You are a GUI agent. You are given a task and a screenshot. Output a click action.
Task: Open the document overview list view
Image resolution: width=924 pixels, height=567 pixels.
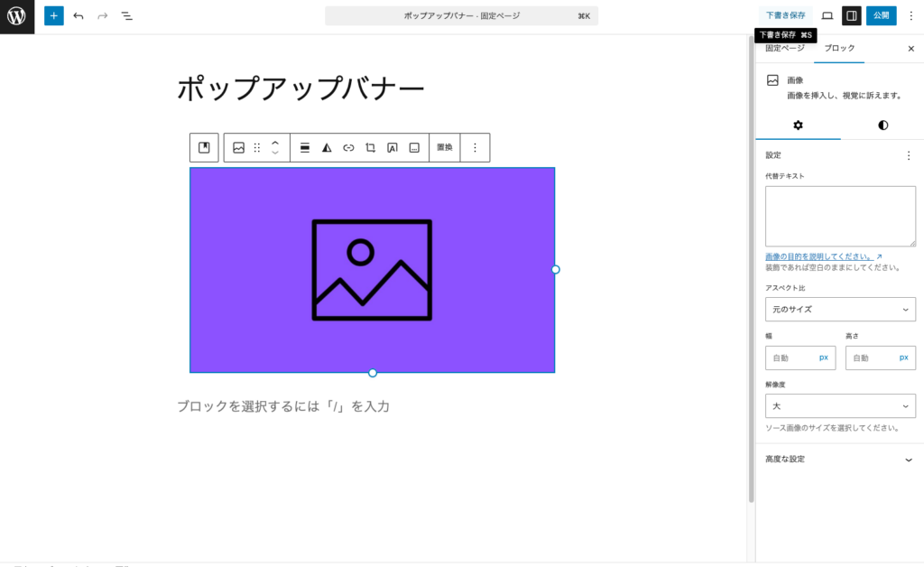coord(127,15)
